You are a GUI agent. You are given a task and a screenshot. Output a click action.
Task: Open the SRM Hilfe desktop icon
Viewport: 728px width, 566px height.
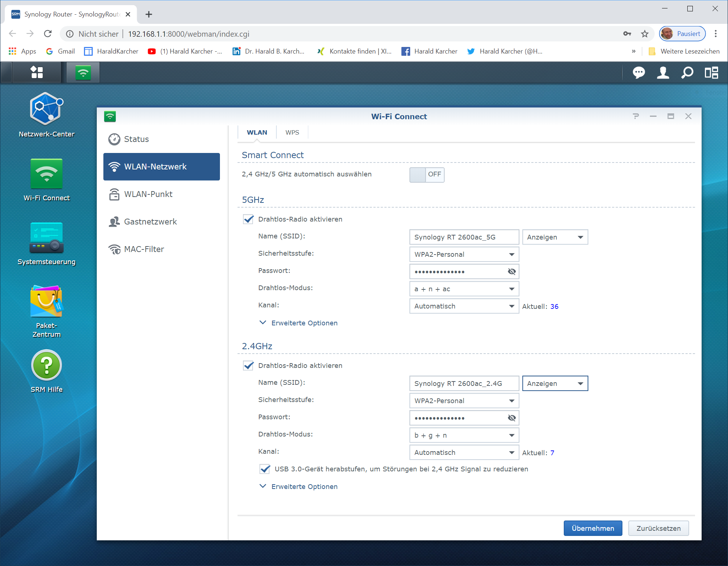(x=47, y=365)
